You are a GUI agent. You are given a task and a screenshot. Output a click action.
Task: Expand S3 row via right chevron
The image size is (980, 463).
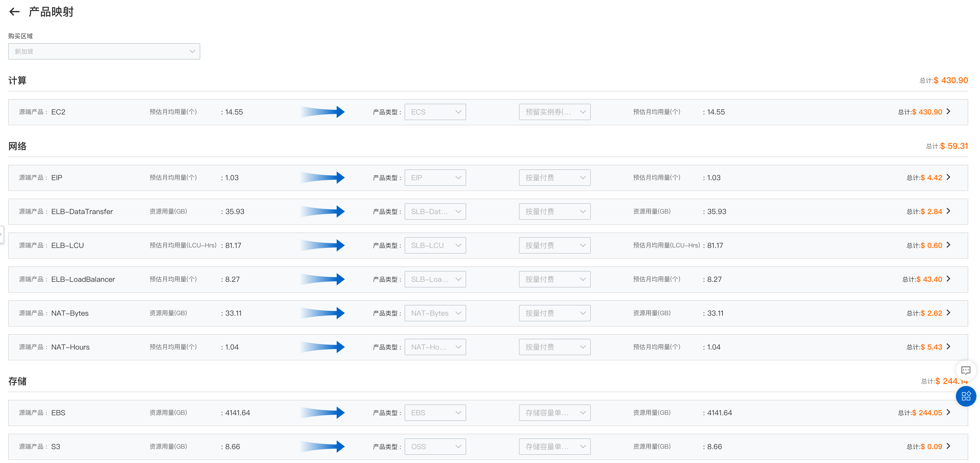click(949, 446)
